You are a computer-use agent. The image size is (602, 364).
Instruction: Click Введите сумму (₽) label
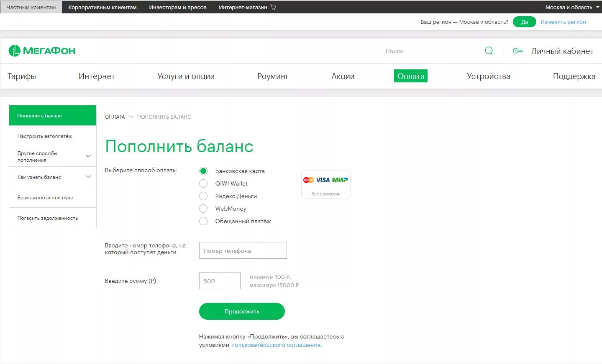click(x=131, y=281)
